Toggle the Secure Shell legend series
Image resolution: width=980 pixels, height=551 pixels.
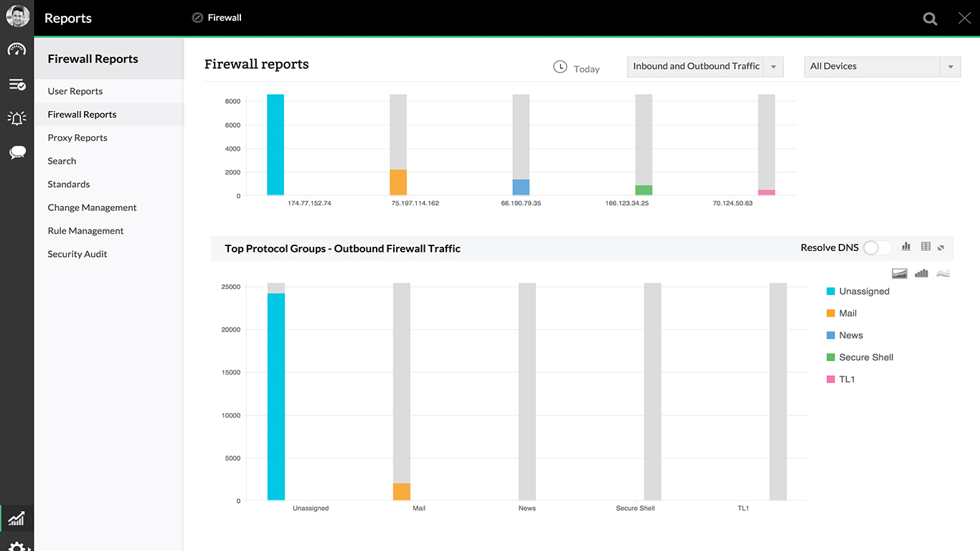tap(860, 357)
